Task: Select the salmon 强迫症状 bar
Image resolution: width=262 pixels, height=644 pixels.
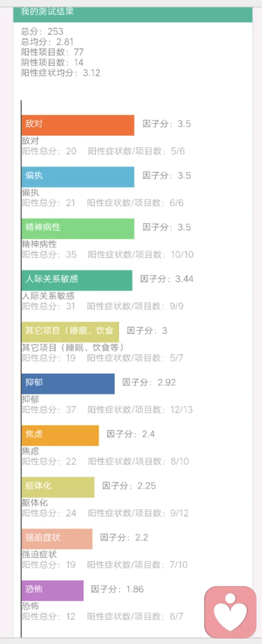Action: pyautogui.click(x=57, y=539)
